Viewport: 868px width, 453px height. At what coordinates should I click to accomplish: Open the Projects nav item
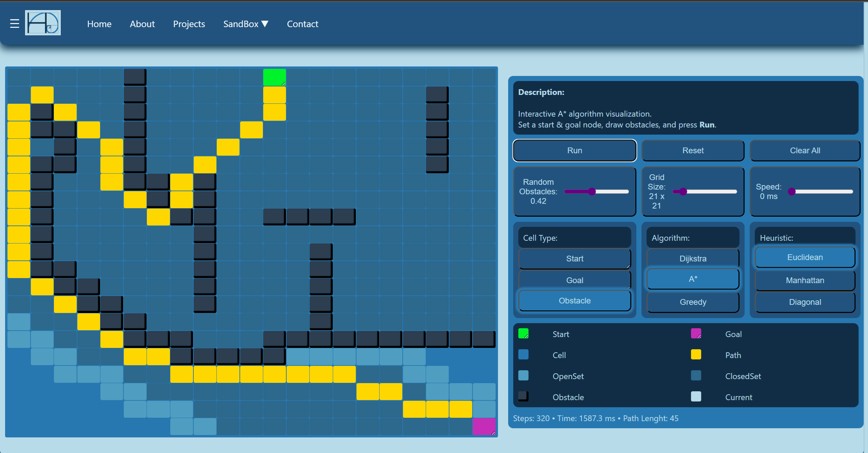(x=189, y=24)
